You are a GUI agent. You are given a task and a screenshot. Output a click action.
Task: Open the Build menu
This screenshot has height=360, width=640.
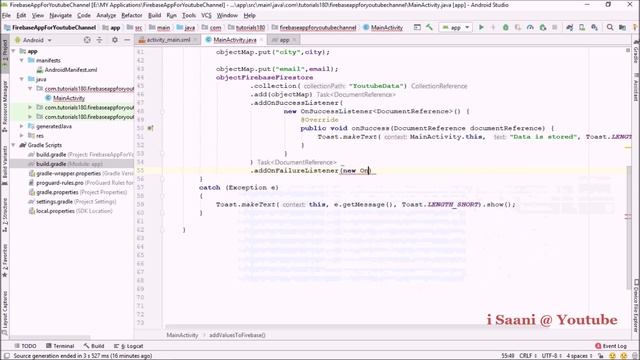click(x=154, y=16)
